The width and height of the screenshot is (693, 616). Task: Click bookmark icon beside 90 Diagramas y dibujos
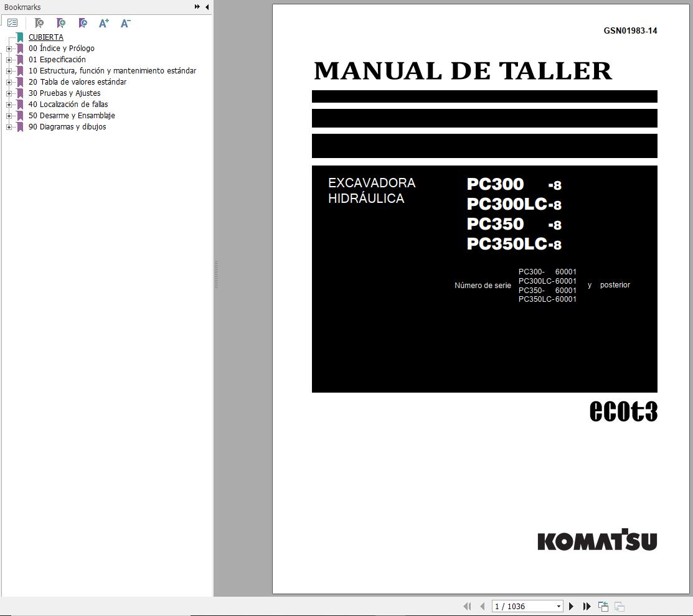coord(20,127)
